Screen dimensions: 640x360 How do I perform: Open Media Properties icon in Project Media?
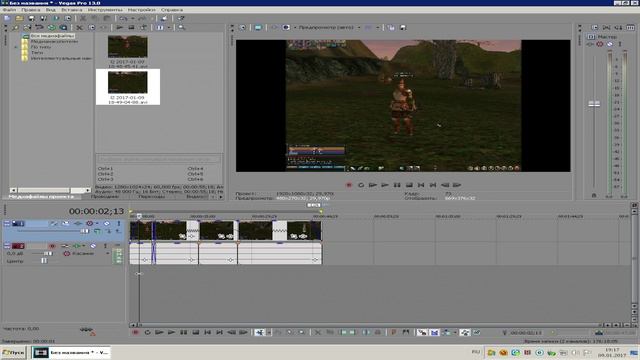(x=92, y=28)
